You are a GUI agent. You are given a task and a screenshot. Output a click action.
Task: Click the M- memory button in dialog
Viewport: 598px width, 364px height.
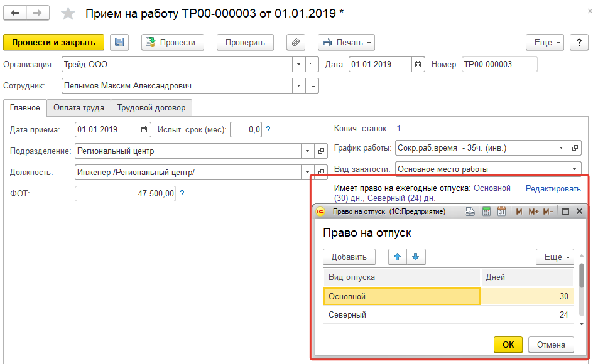click(x=548, y=211)
